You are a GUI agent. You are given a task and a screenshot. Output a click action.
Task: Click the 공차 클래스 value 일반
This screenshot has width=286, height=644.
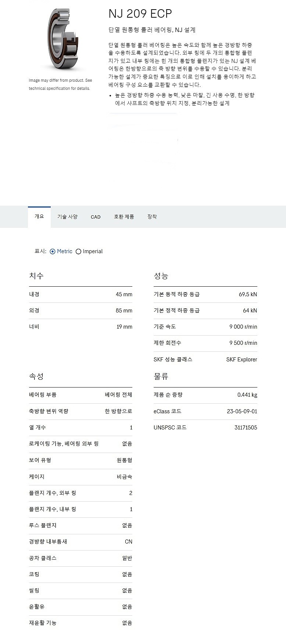pos(127,558)
